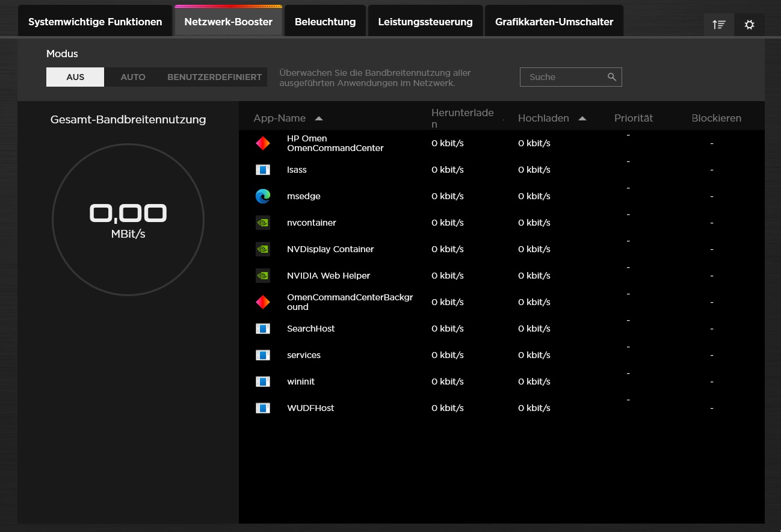This screenshot has width=781, height=532.
Task: Click the NVIDIA Web Helper icon
Action: [263, 276]
